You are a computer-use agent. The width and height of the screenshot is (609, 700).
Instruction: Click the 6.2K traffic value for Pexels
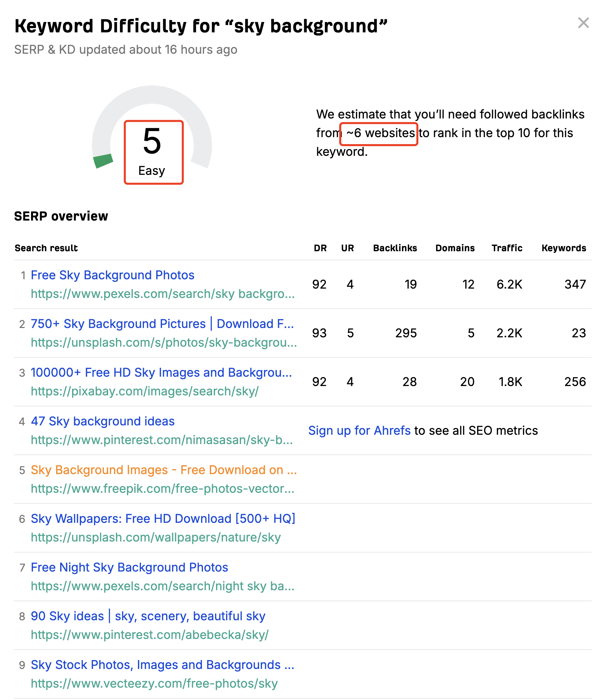coord(509,284)
